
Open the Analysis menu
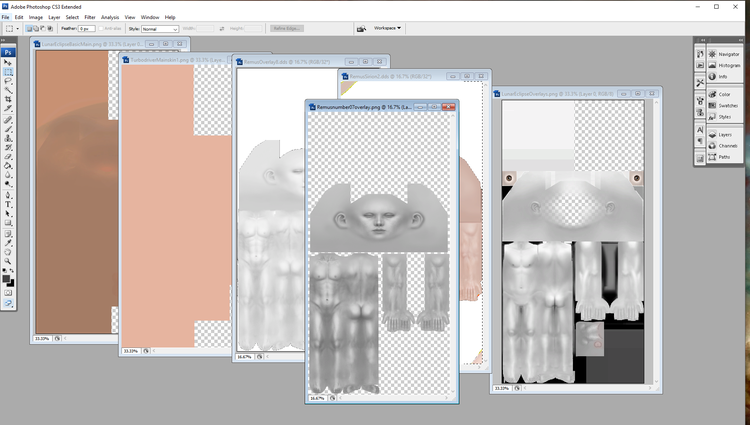tap(110, 17)
